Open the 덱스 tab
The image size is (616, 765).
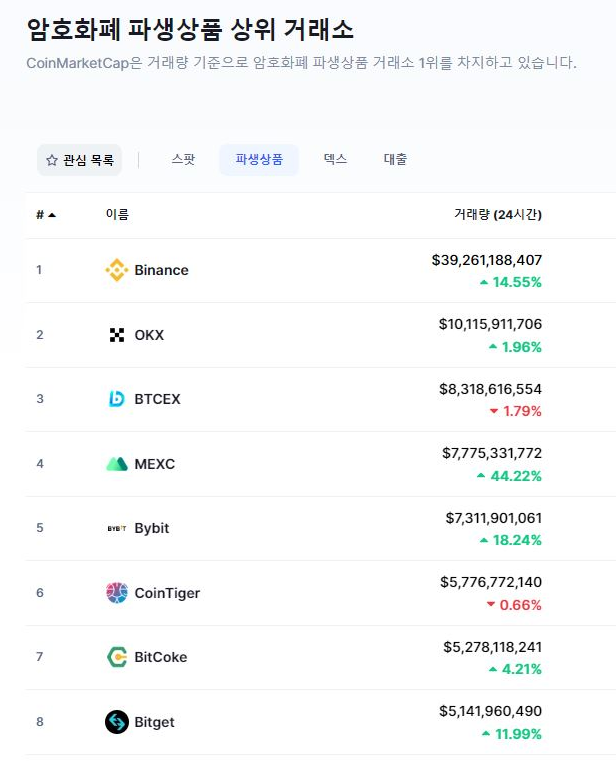335,159
